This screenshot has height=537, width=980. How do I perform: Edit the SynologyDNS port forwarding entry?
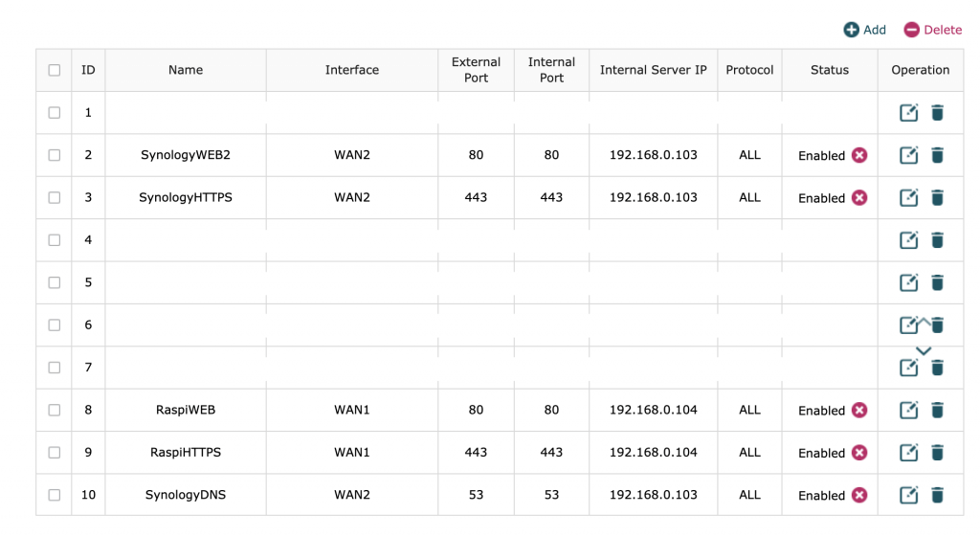tap(908, 495)
